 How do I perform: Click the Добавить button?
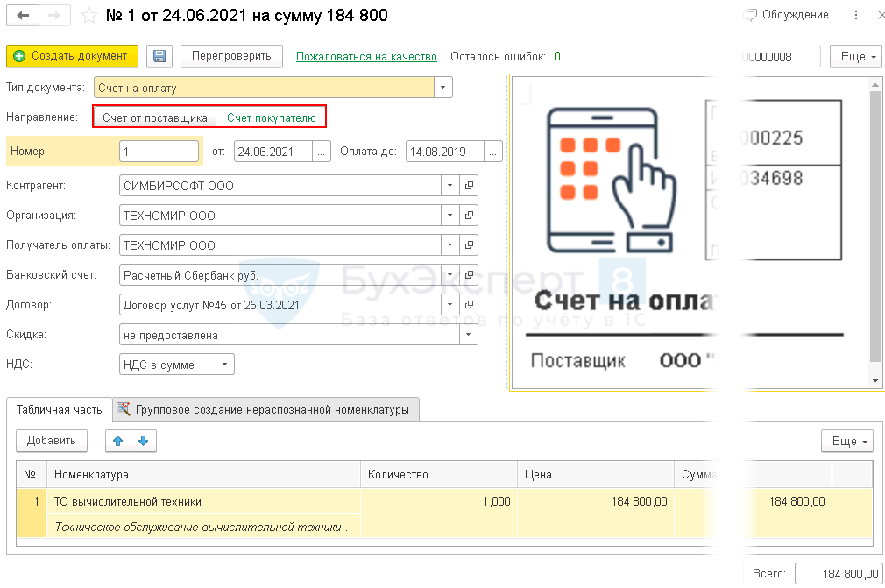click(x=52, y=441)
